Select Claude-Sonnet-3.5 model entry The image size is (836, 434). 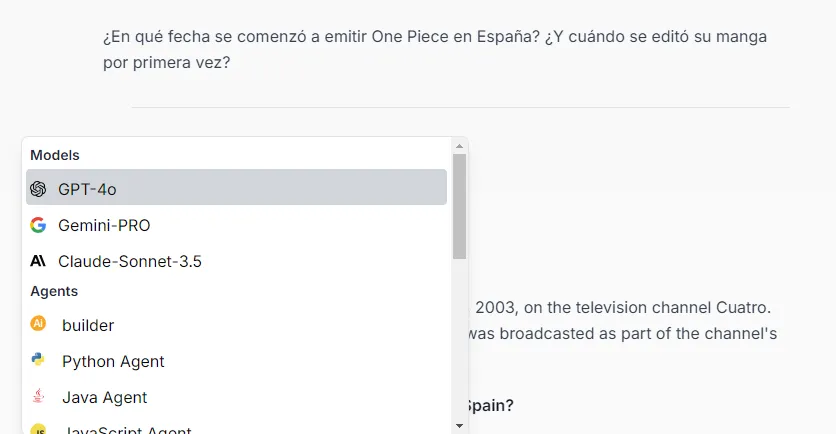tap(236, 261)
